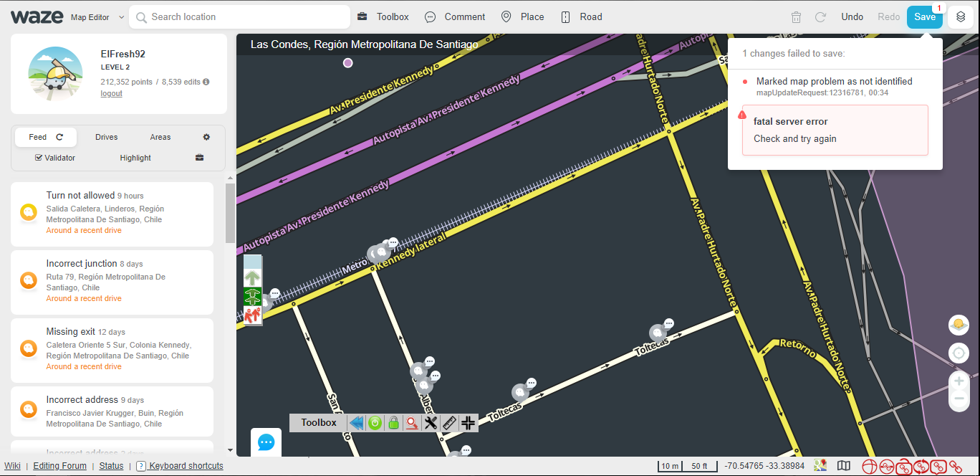The image size is (980, 476).
Task: Toggle the street view pegman control
Action: pos(959,325)
